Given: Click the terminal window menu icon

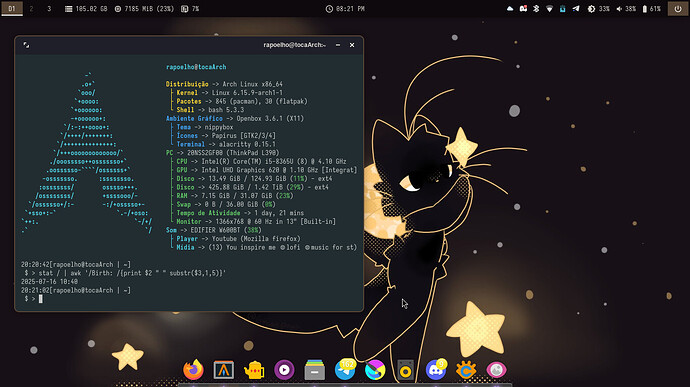Looking at the screenshot, I should click(x=26, y=45).
